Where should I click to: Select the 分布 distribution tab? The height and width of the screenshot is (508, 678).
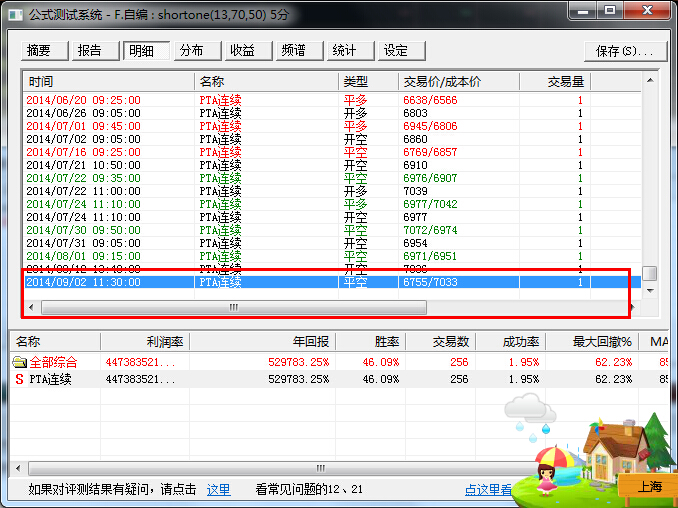[192, 51]
